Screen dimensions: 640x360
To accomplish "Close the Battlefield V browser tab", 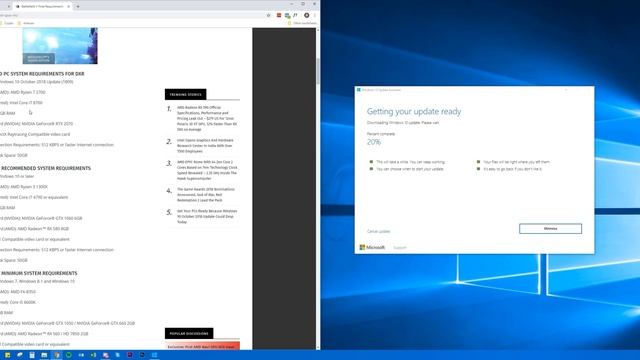I will pos(69,7).
